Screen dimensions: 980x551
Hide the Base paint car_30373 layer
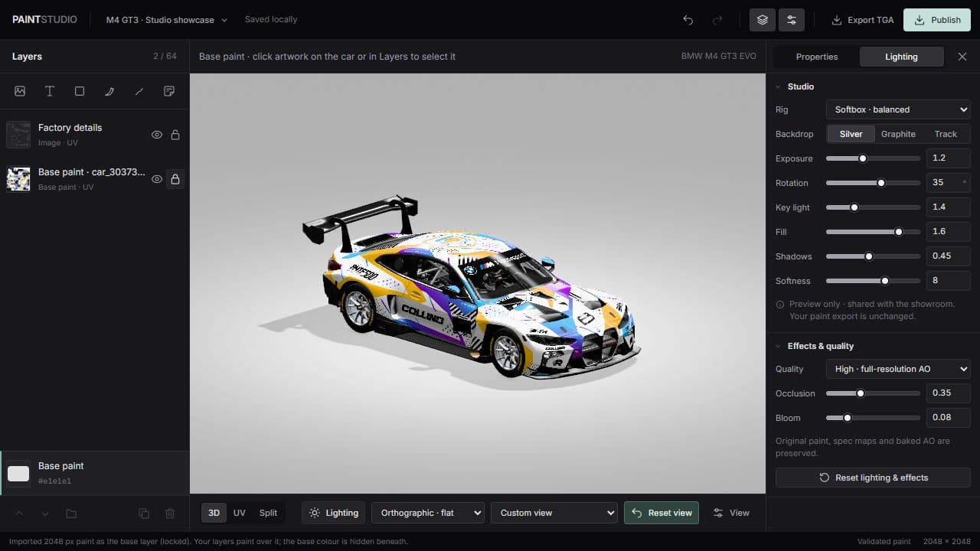(157, 179)
